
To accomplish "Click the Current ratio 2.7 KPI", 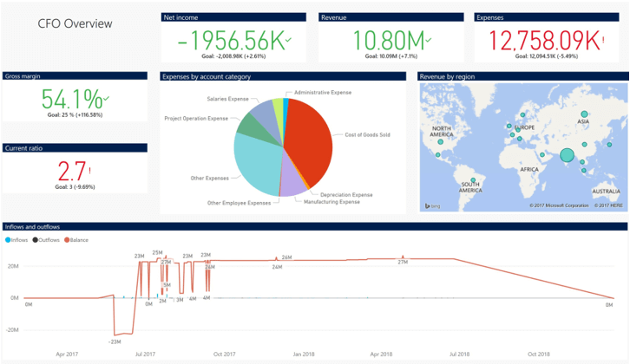I will point(72,172).
